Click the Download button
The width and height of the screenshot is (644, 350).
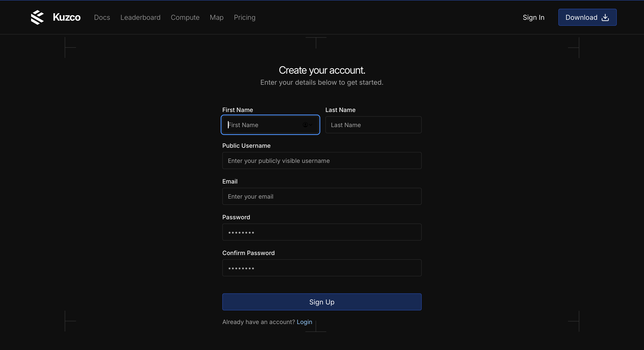point(588,17)
